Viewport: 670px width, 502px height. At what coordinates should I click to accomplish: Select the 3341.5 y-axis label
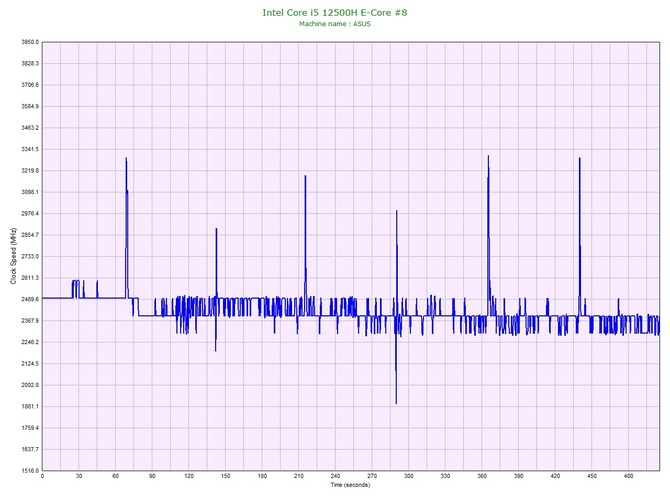[x=30, y=149]
